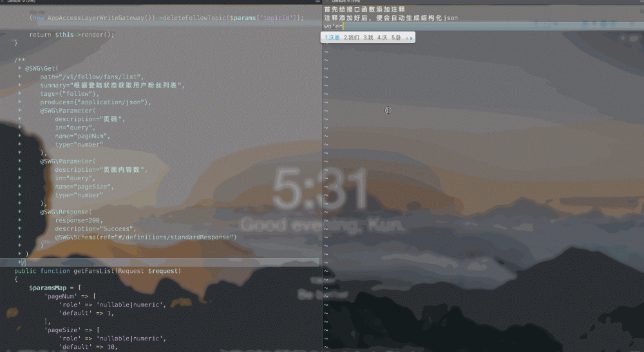Select IME candidate 5 卧

pyautogui.click(x=396, y=38)
